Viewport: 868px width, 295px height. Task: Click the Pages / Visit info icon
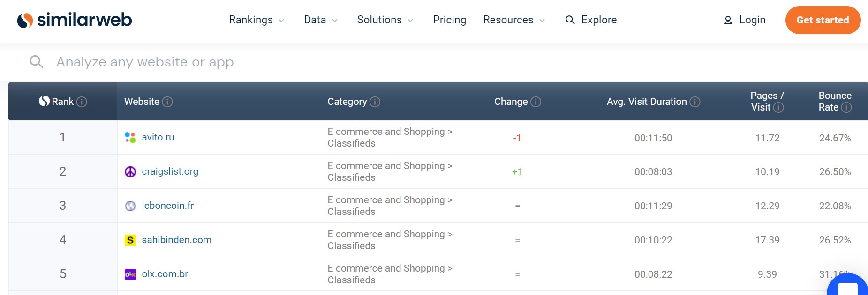click(778, 108)
